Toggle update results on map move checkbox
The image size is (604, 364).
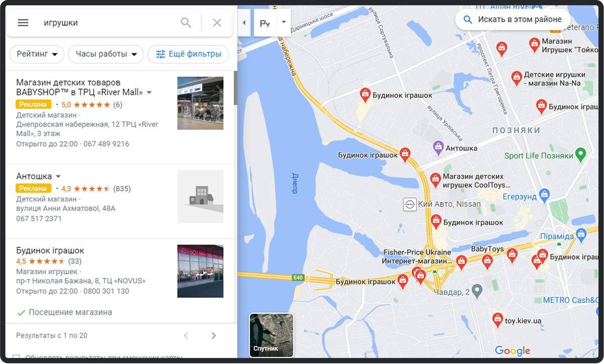(16, 357)
